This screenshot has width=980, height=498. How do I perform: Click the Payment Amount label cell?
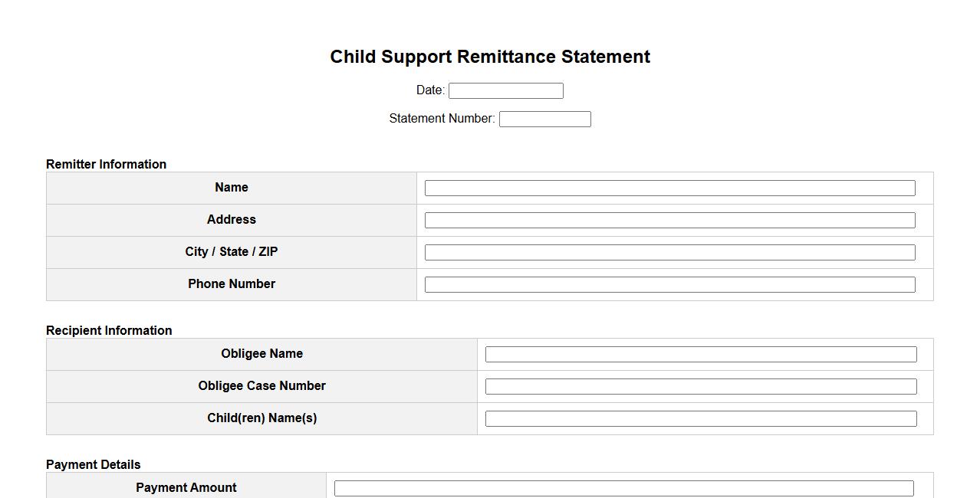point(186,488)
